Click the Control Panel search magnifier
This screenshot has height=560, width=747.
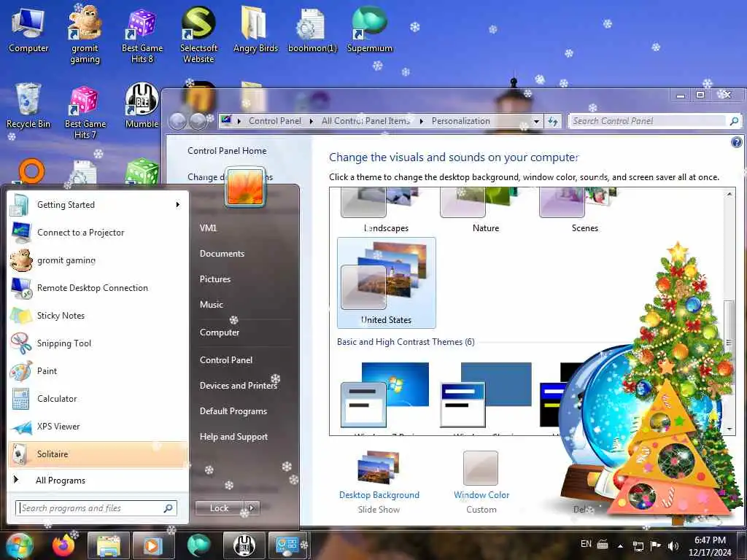[734, 121]
